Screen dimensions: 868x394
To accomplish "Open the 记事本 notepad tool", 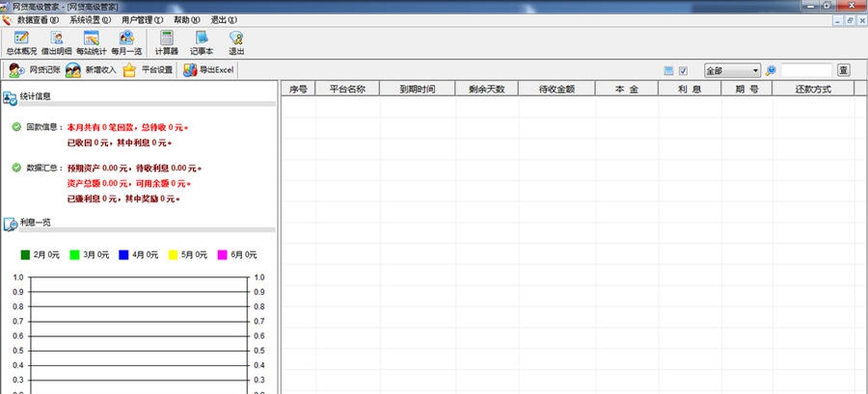I will coord(202,42).
